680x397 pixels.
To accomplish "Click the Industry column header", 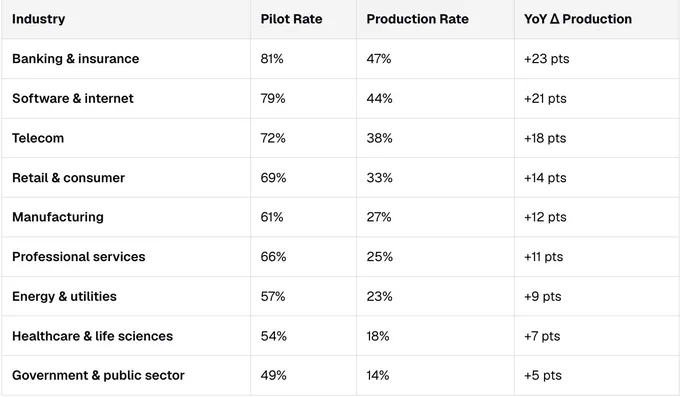I will (x=39, y=19).
